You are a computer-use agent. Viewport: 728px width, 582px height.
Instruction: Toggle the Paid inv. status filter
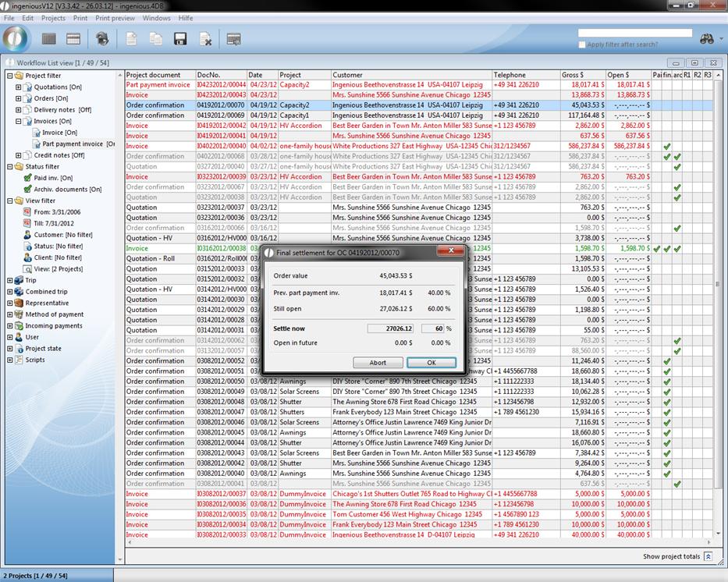pos(28,178)
